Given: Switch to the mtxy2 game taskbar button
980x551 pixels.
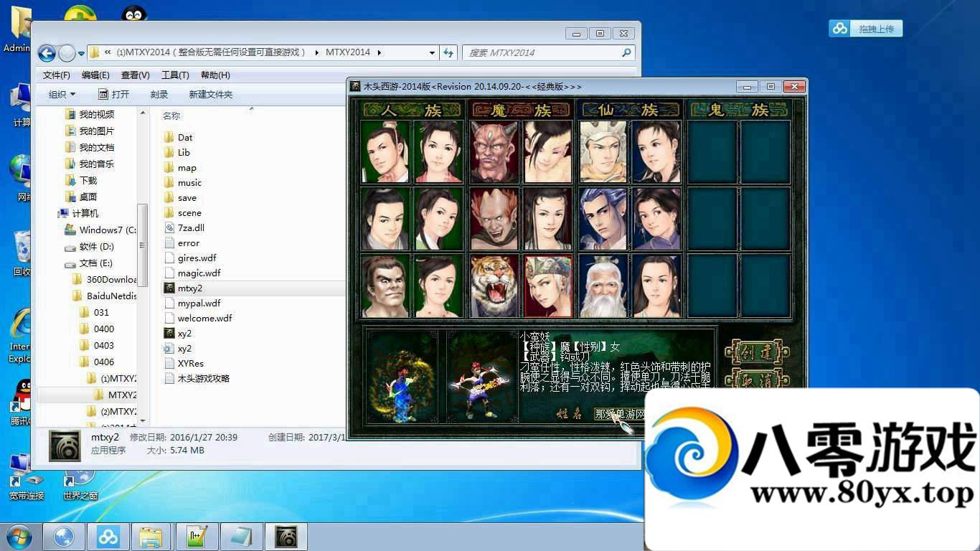Looking at the screenshot, I should [x=286, y=537].
